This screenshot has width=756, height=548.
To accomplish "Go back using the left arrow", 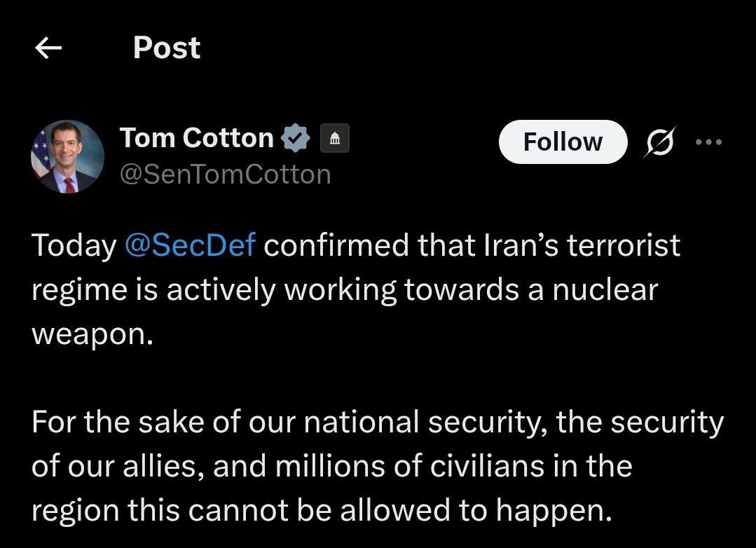I will coord(48,48).
